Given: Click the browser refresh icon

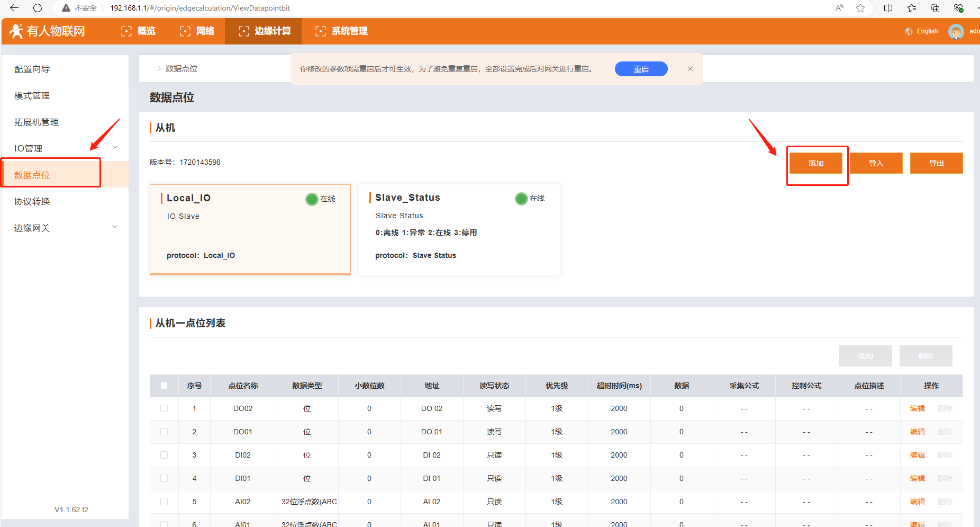Looking at the screenshot, I should click(38, 8).
